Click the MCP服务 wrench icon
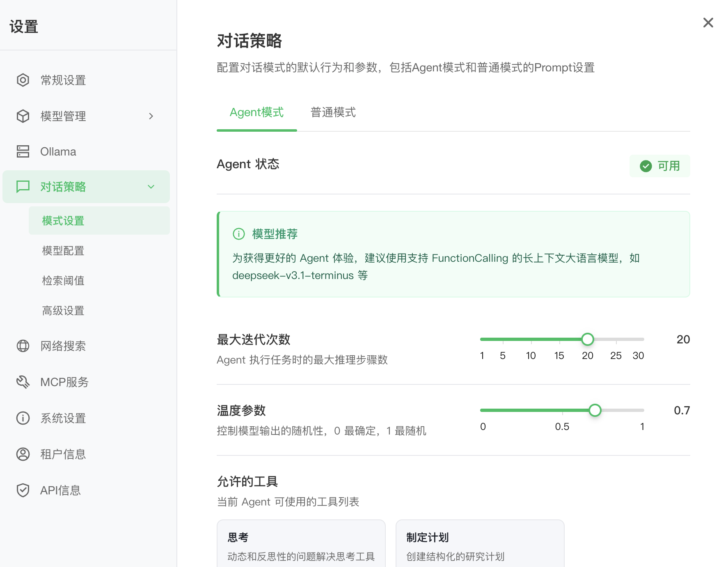The height and width of the screenshot is (567, 728). (23, 382)
